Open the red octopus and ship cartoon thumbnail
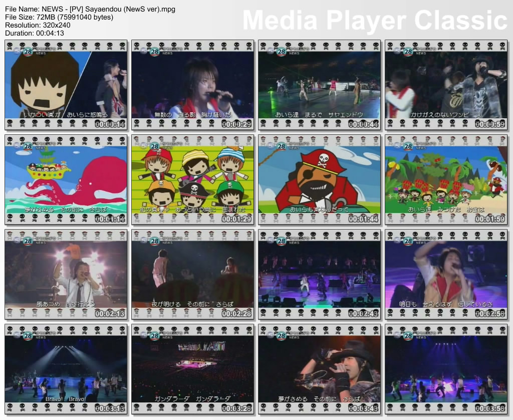The height and width of the screenshot is (420, 513). coord(66,180)
